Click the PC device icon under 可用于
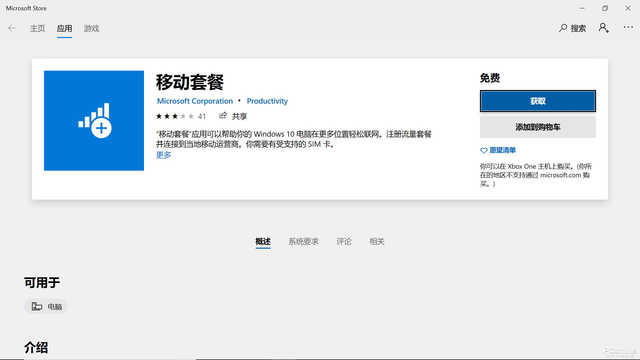The height and width of the screenshot is (360, 640). click(x=37, y=306)
